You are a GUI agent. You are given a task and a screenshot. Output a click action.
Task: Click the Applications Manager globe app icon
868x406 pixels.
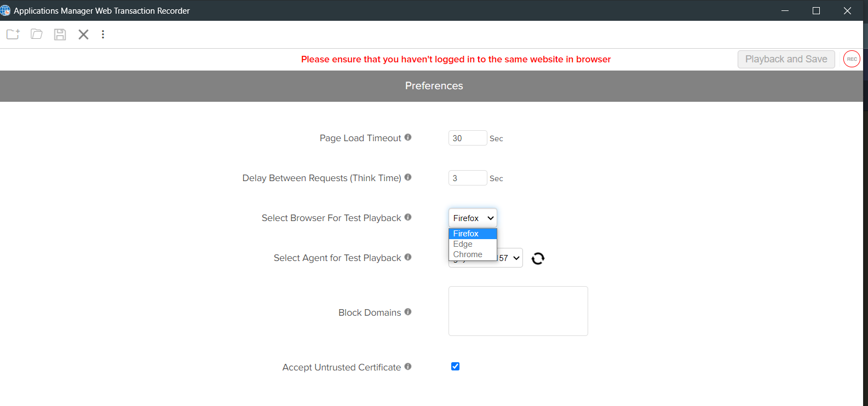pos(5,10)
